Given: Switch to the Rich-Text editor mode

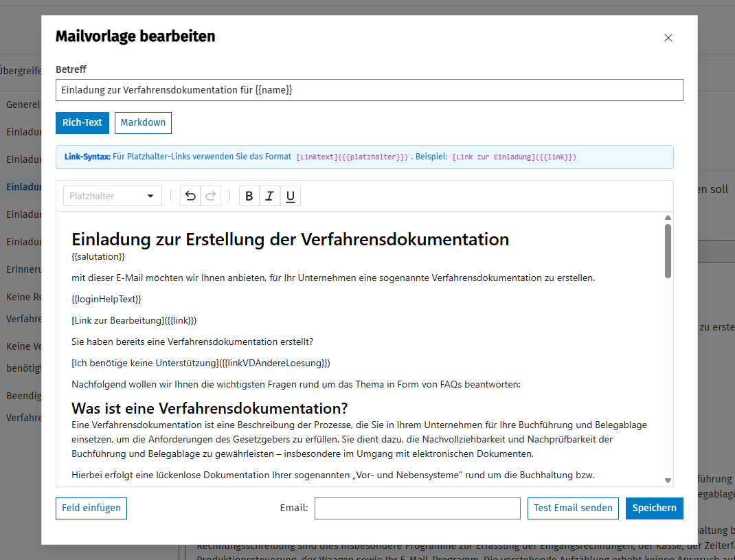Looking at the screenshot, I should (82, 123).
